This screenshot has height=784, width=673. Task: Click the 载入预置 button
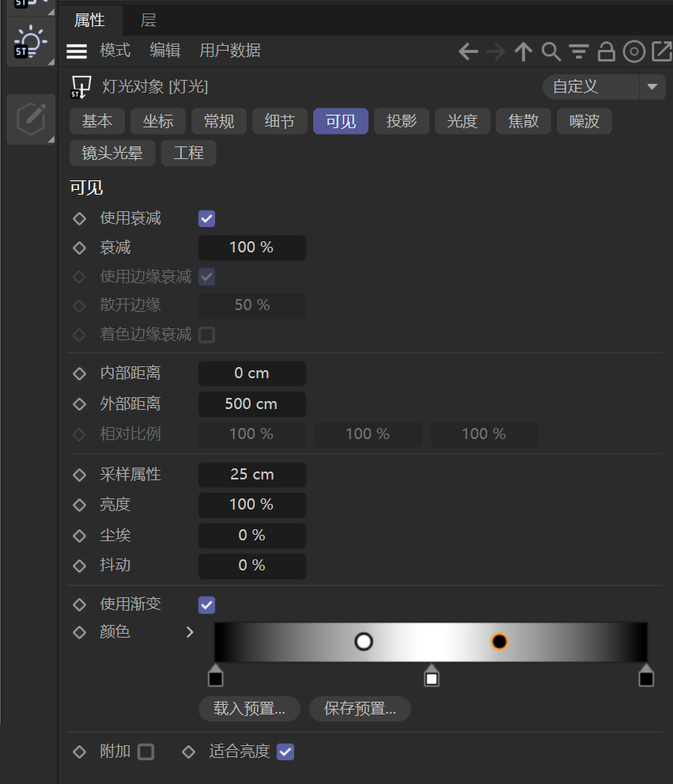[x=249, y=708]
